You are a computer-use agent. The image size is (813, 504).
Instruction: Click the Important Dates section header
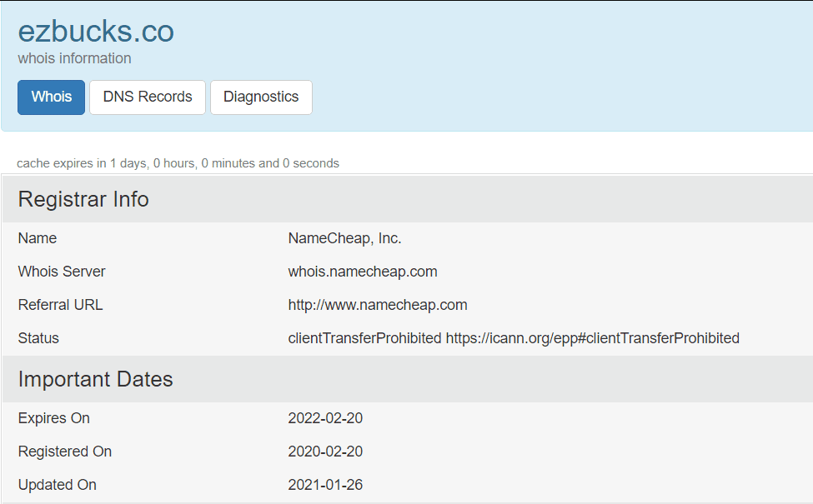pos(95,379)
